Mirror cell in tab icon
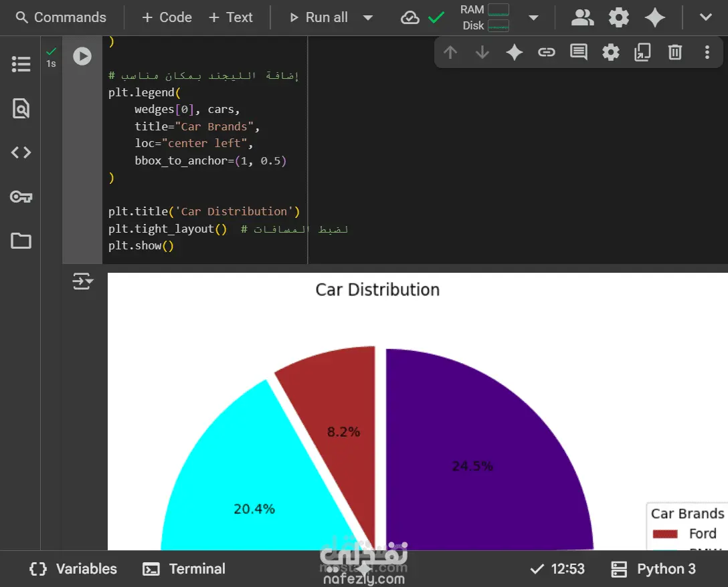 642,52
